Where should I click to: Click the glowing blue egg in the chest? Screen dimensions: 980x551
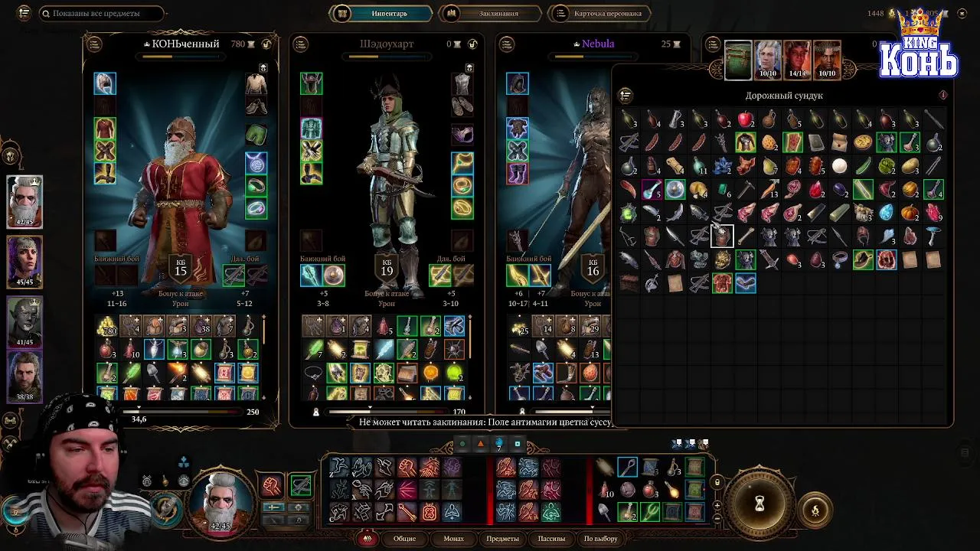[886, 213]
